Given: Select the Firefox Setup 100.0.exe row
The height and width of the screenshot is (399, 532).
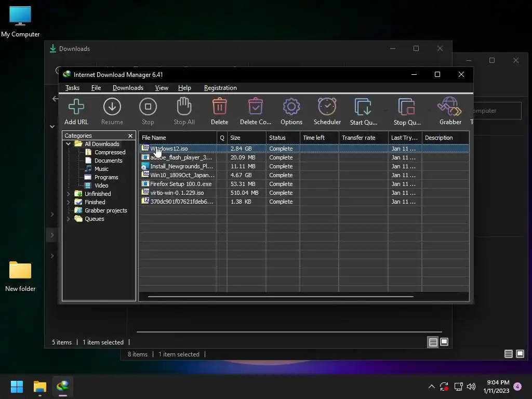Looking at the screenshot, I should [x=304, y=184].
